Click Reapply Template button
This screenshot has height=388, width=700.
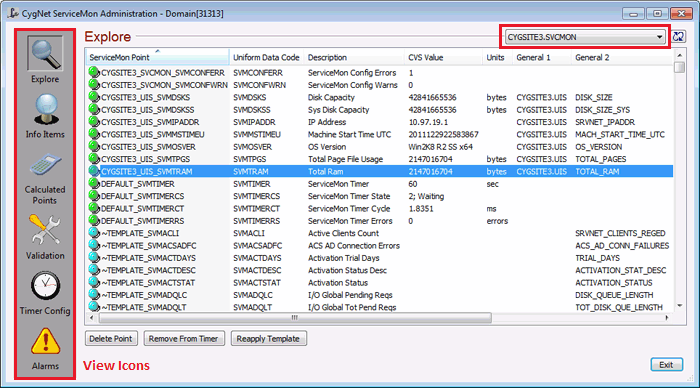click(x=268, y=338)
